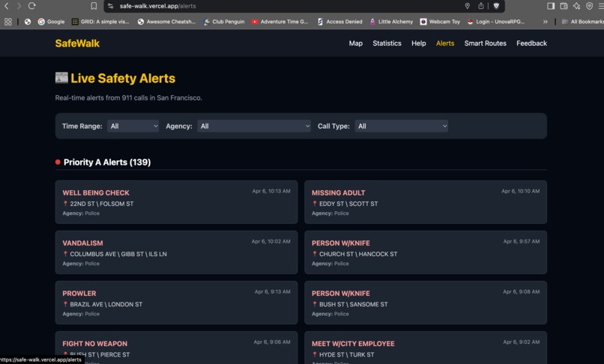Open the browser wallet icon

tap(564, 6)
